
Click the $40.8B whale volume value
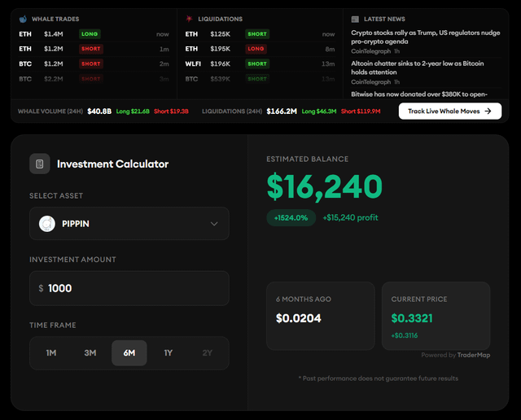click(99, 112)
